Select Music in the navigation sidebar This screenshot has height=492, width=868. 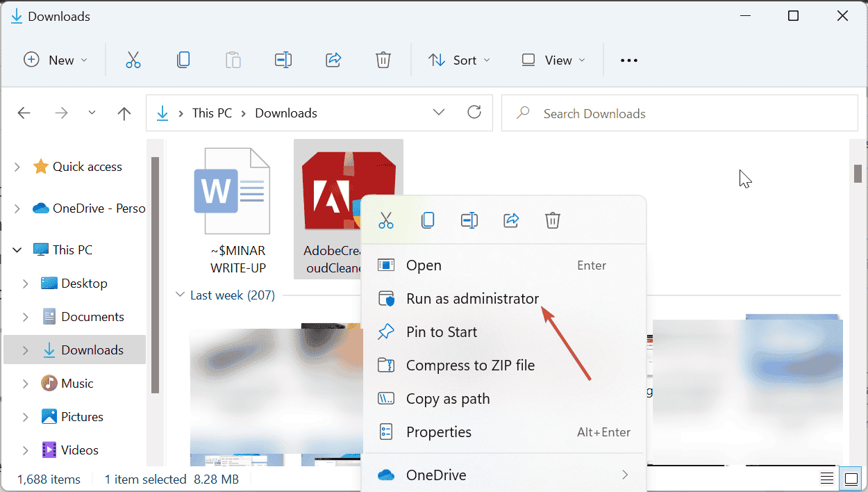pyautogui.click(x=79, y=383)
